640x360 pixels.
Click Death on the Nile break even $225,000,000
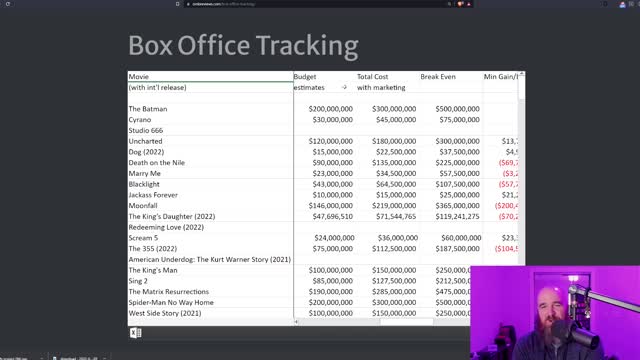457,162
